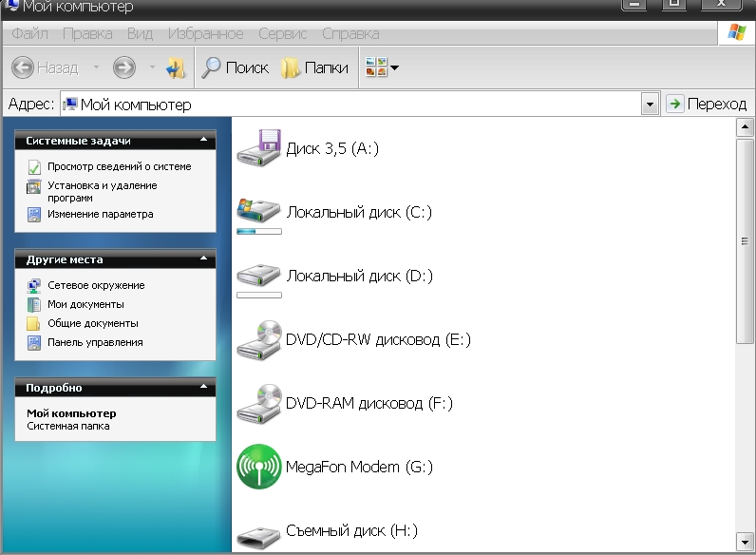Click the Системная папка text in Подробно
Viewport: 756px width, 555px height.
(x=68, y=426)
